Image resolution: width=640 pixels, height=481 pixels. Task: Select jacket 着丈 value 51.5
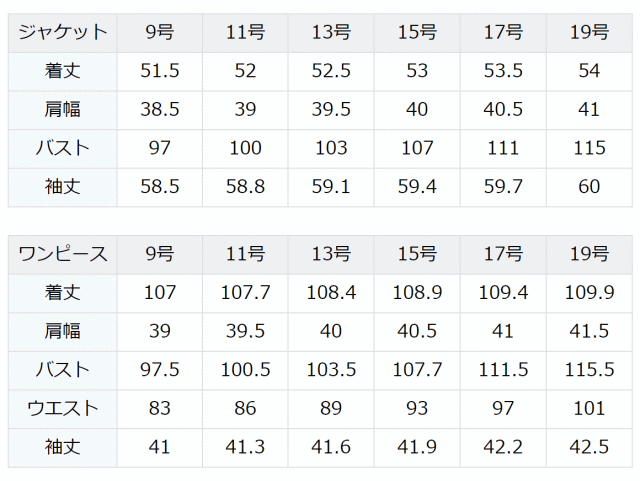(160, 71)
